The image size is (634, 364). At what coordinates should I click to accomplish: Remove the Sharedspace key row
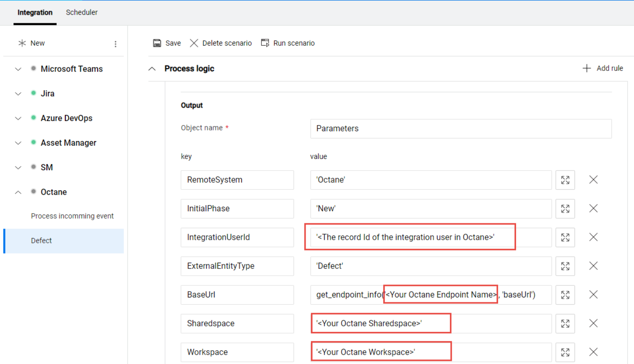pos(593,323)
